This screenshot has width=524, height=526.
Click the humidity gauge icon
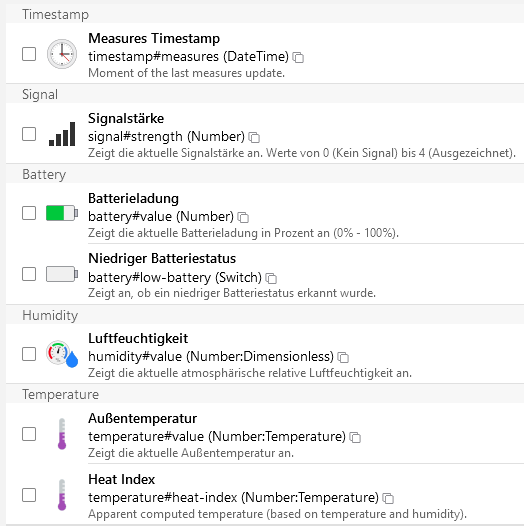[x=62, y=354]
